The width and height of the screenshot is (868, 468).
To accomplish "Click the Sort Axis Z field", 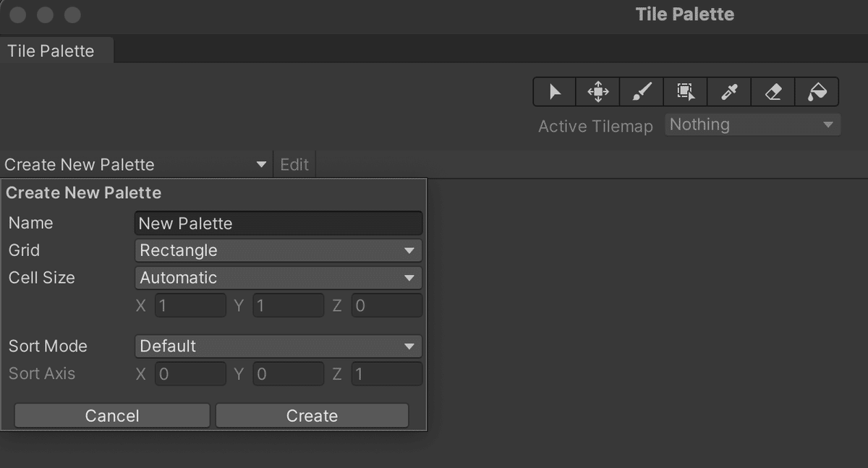I will click(x=387, y=374).
